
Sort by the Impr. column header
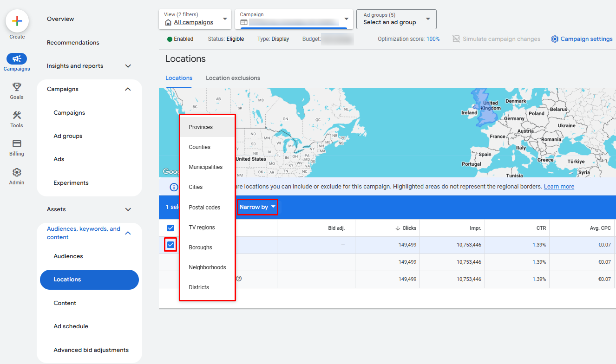click(475, 228)
